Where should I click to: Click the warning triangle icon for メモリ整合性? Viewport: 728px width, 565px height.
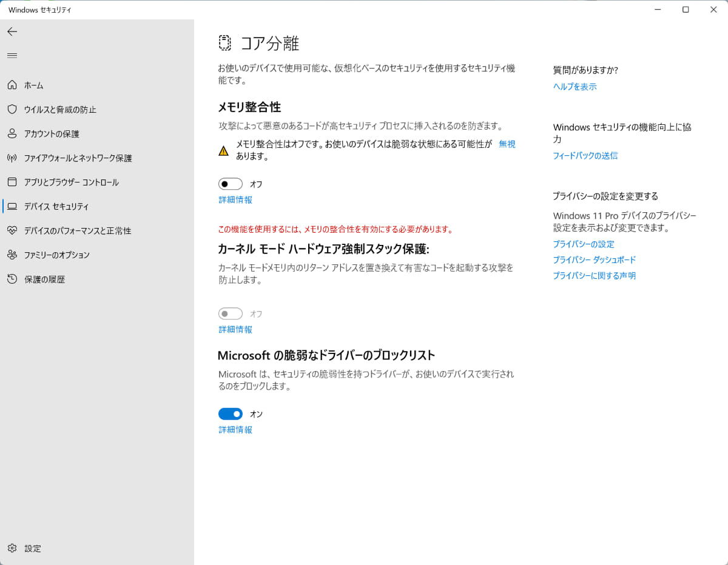click(223, 150)
